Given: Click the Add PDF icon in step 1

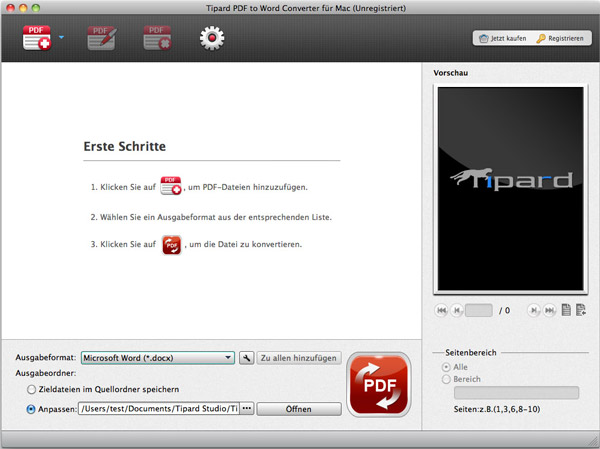Looking at the screenshot, I should [x=171, y=186].
